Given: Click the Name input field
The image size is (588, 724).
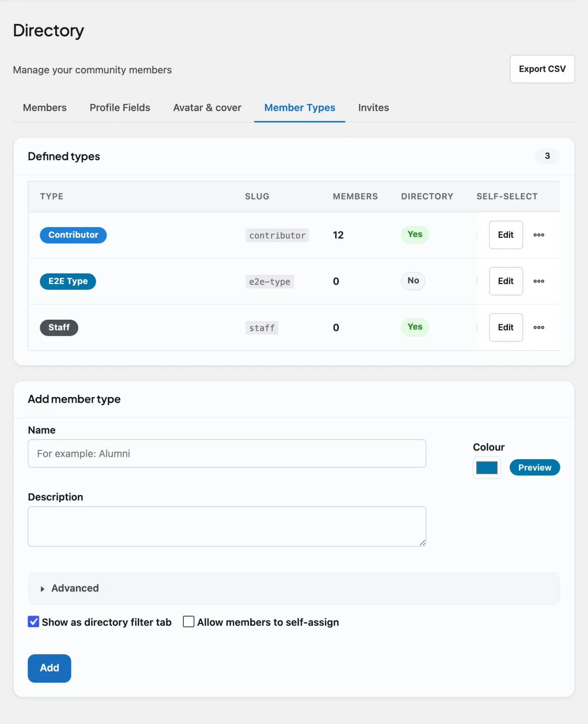Looking at the screenshot, I should pyautogui.click(x=227, y=454).
